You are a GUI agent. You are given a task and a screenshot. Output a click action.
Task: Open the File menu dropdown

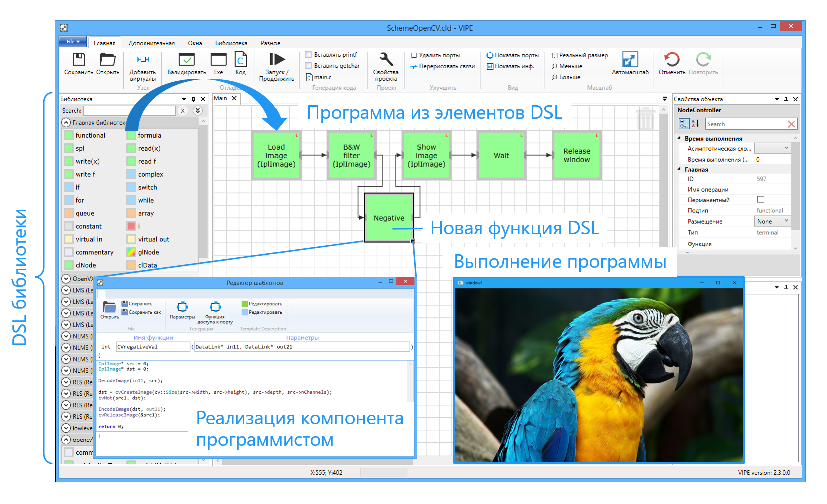(x=73, y=42)
